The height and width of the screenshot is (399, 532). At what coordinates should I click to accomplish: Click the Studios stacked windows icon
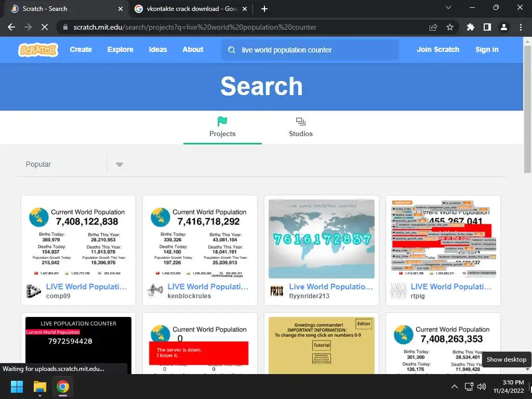click(301, 121)
